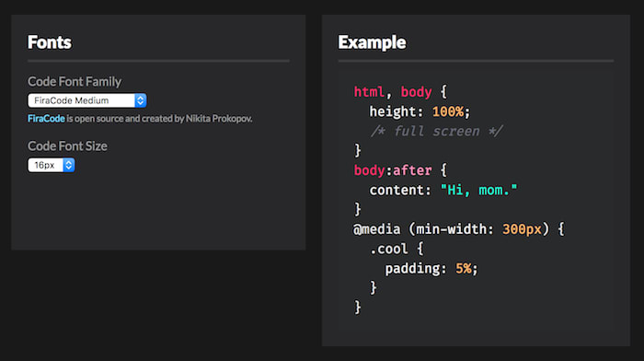The height and width of the screenshot is (361, 644).
Task: Click the 'height: 100%;' code line
Action: coord(420,111)
